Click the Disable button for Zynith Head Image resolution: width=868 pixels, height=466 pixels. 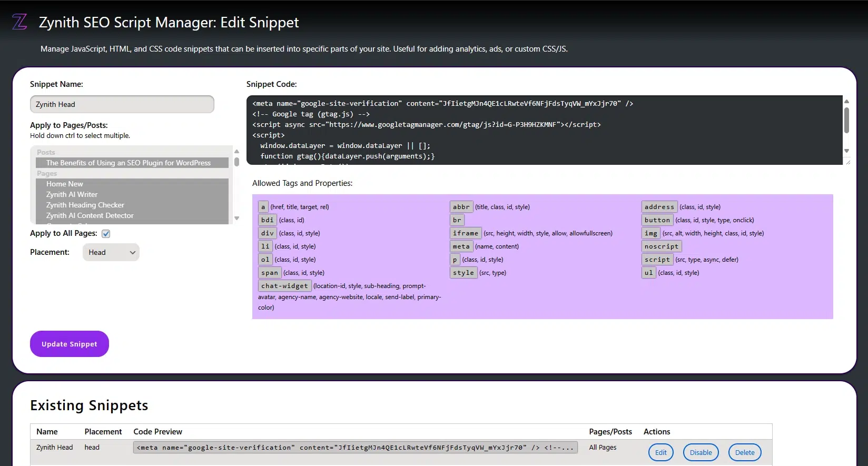[x=701, y=452]
